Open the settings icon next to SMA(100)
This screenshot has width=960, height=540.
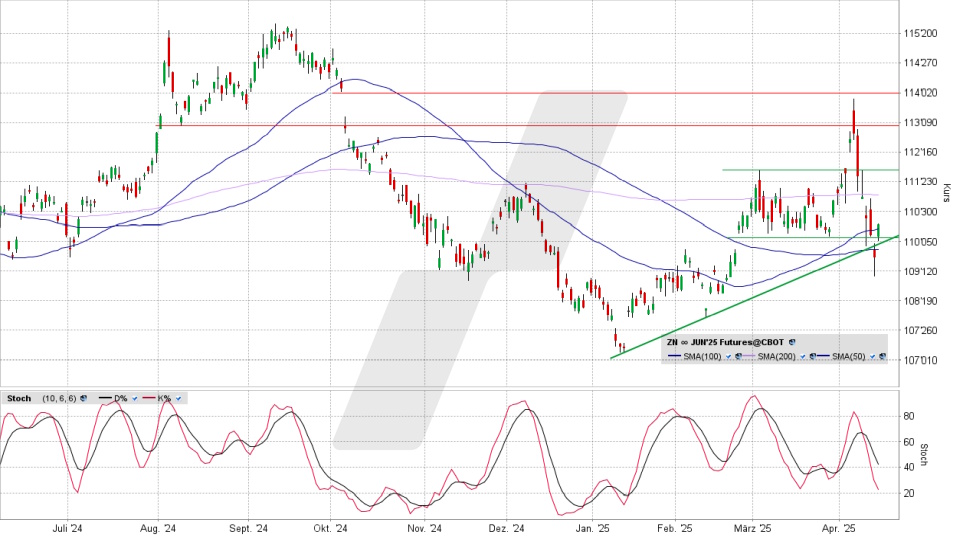pos(738,356)
